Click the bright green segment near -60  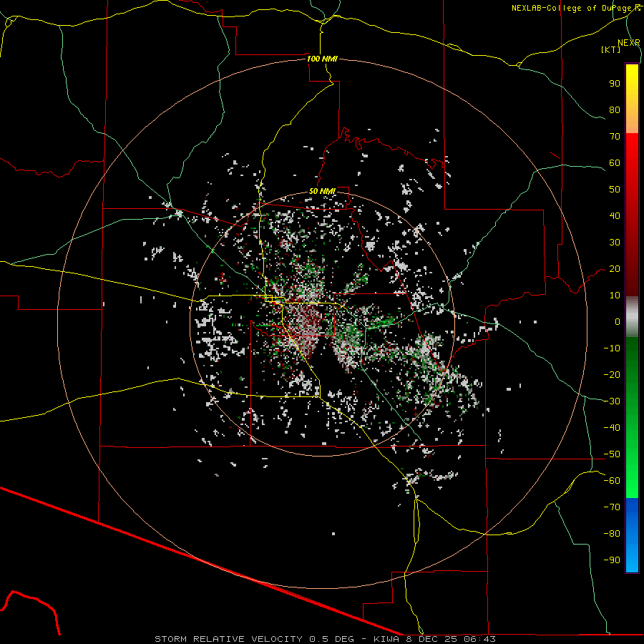tap(632, 481)
